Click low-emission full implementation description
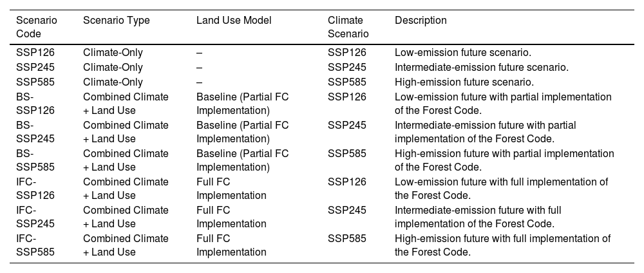Screen dimensions: 644x273 pyautogui.click(x=501, y=188)
